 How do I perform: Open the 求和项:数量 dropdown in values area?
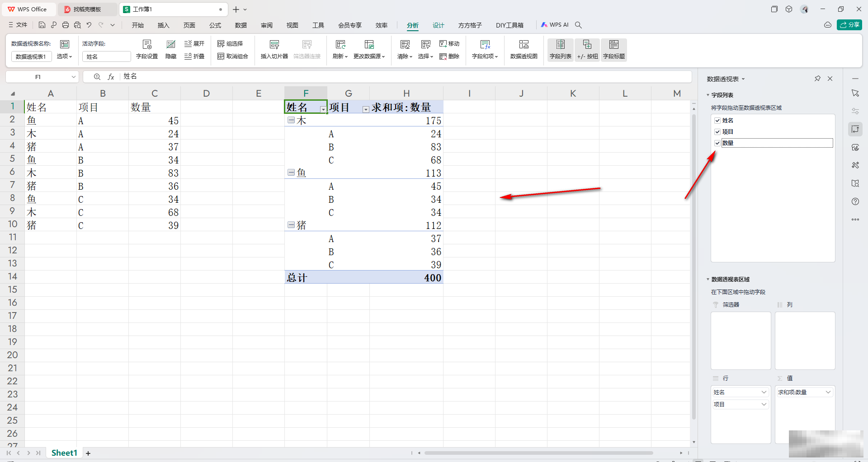(829, 392)
